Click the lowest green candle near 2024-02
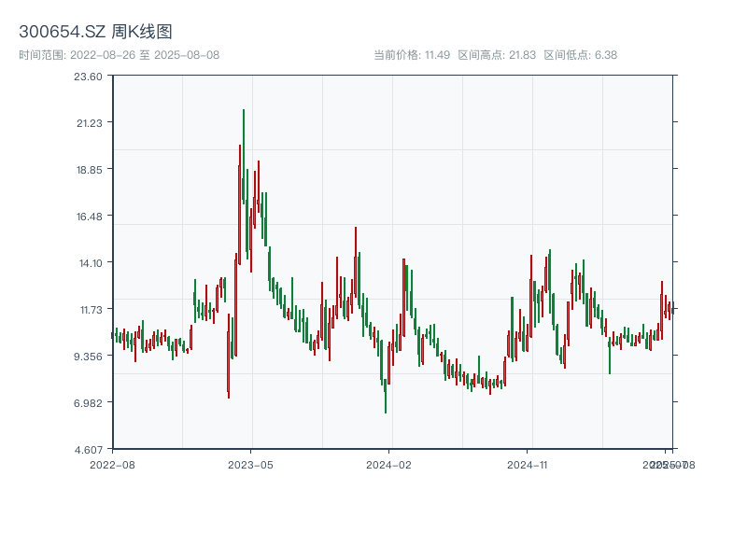The width and height of the screenshot is (747, 560). [x=385, y=397]
